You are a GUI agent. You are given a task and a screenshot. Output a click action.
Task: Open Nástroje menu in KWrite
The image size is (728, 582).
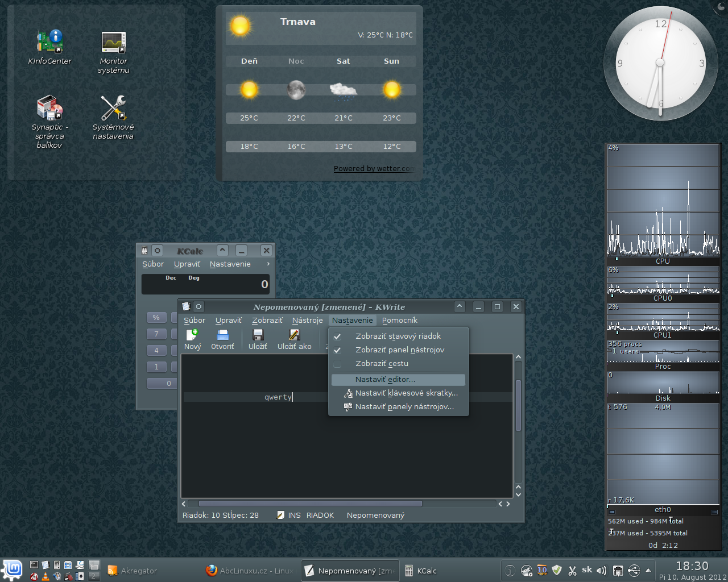tap(307, 320)
